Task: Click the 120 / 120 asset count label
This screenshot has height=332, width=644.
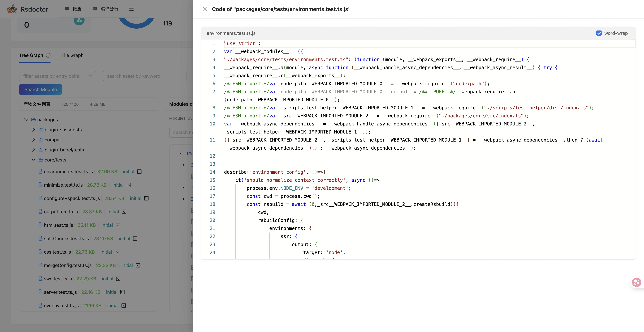Action: coord(70,104)
